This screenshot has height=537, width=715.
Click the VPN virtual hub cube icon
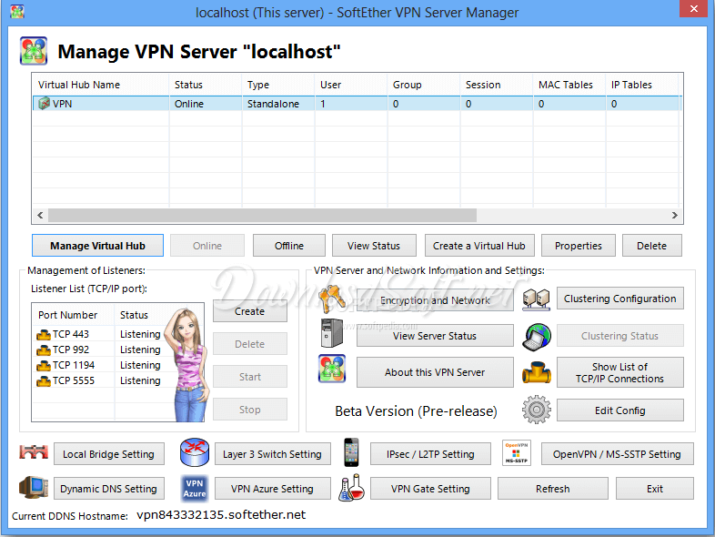(44, 103)
